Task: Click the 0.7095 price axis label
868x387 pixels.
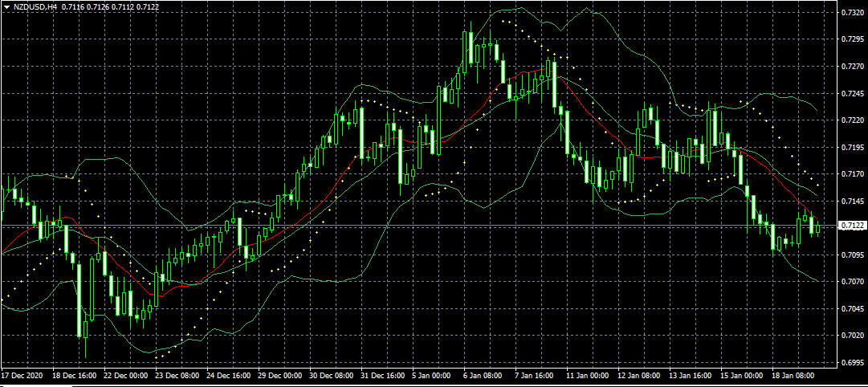Action: click(852, 255)
